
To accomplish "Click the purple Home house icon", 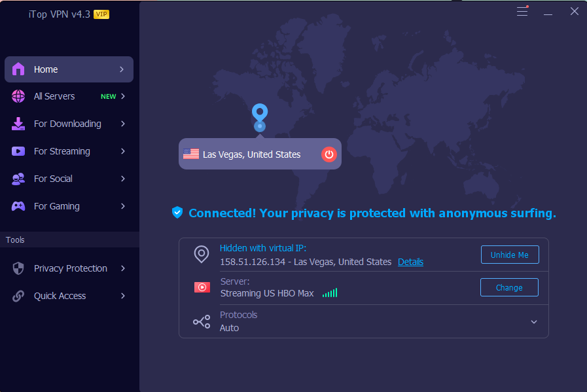I will click(x=18, y=69).
